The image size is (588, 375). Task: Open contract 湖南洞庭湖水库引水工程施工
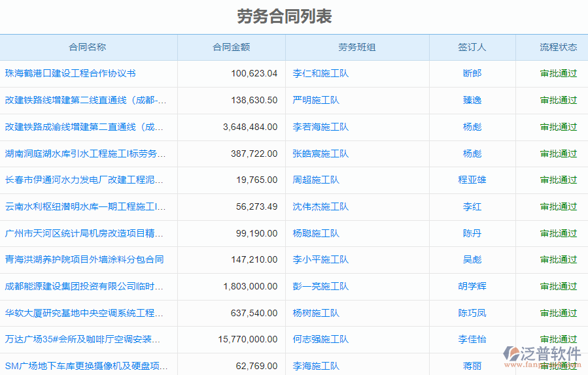(x=85, y=154)
